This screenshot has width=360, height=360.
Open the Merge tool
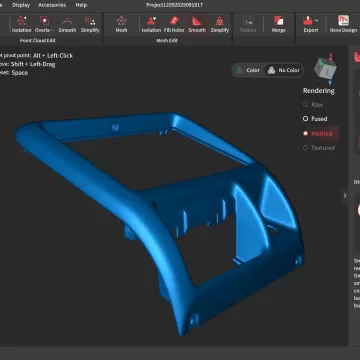[x=278, y=24]
